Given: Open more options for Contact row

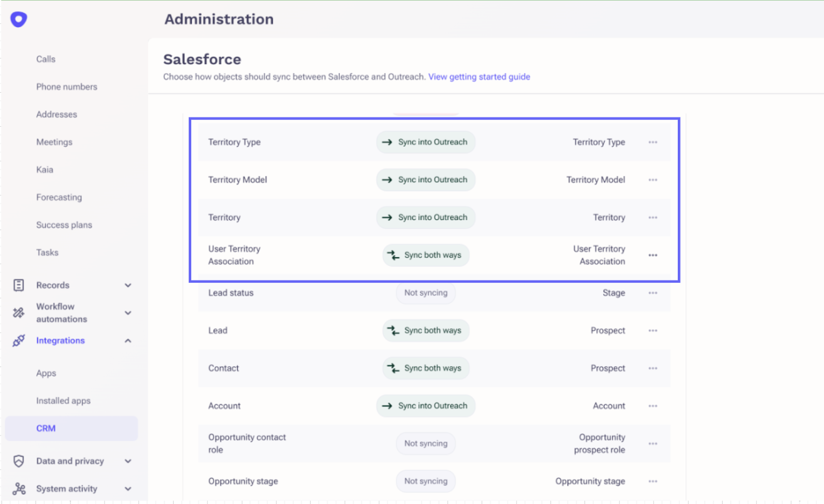Looking at the screenshot, I should pyautogui.click(x=653, y=368).
